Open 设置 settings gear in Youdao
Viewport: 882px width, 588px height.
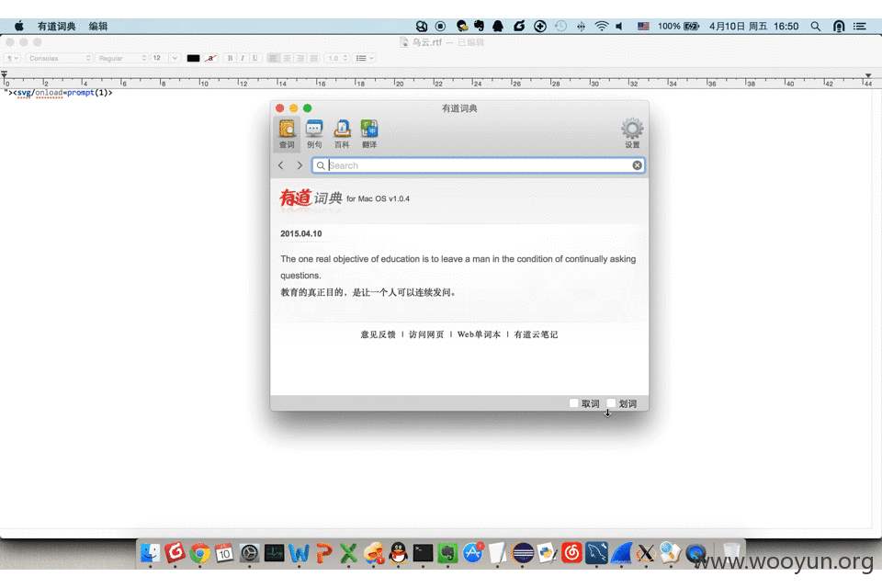click(632, 133)
